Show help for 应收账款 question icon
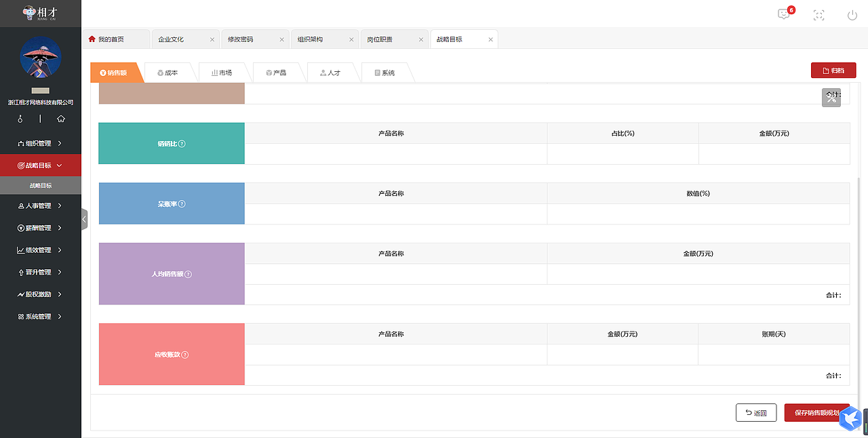 point(185,355)
